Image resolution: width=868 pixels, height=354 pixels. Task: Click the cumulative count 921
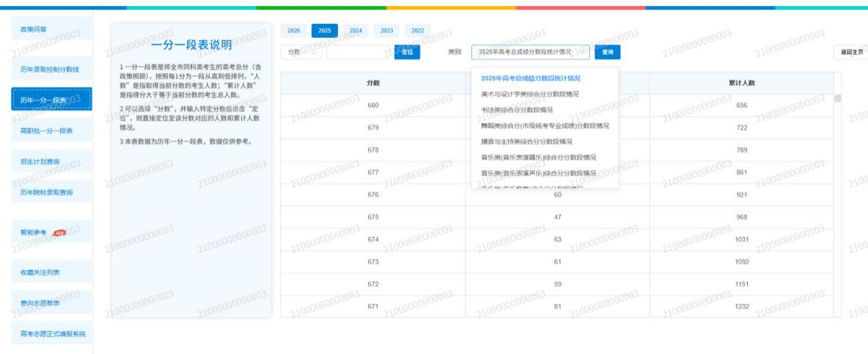tap(742, 195)
